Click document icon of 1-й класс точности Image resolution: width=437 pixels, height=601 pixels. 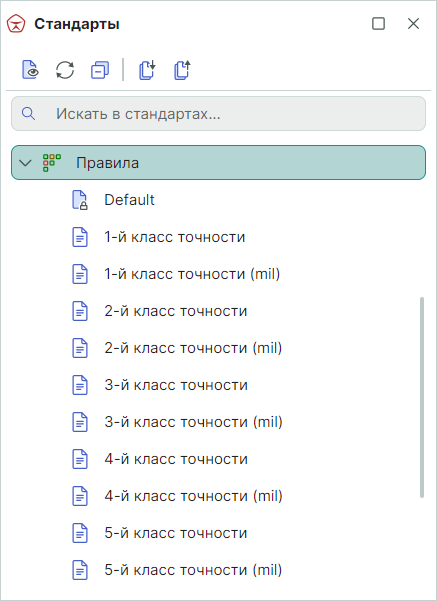pos(80,237)
